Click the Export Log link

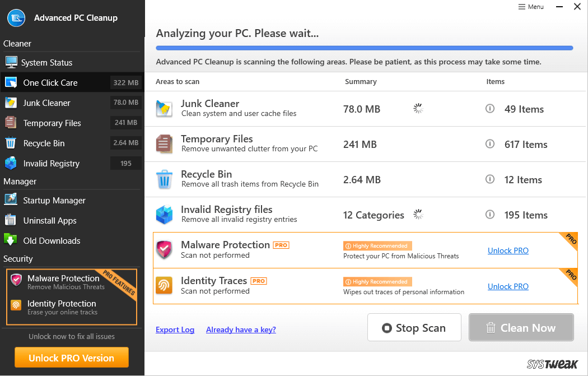pos(175,329)
